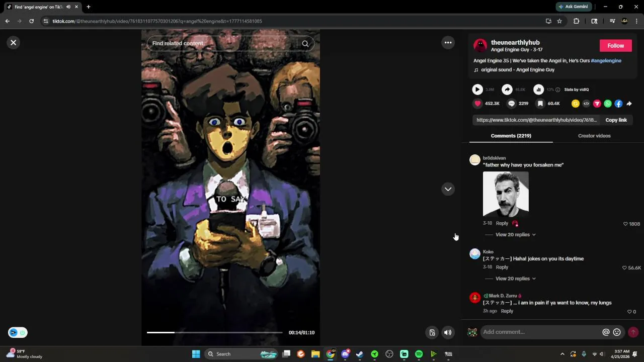Expand 20 replies under Koko's comment
Image resolution: width=644 pixels, height=362 pixels.
pyautogui.click(x=515, y=279)
